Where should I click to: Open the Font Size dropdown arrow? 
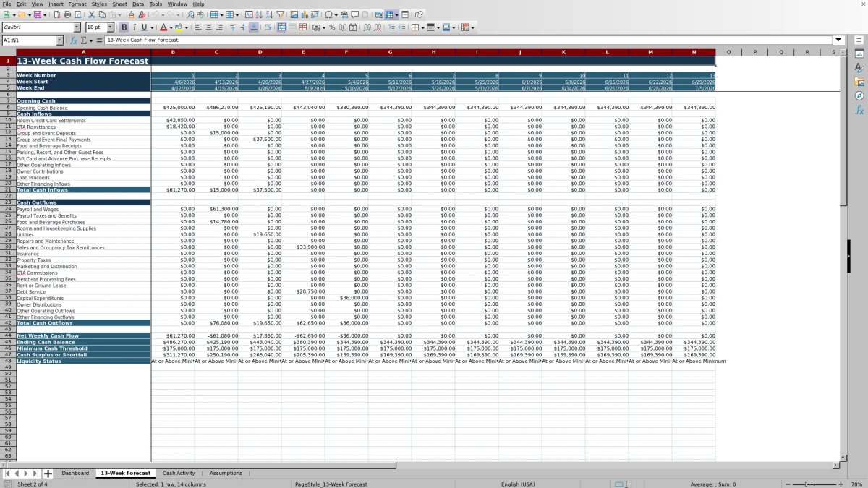[x=111, y=27]
